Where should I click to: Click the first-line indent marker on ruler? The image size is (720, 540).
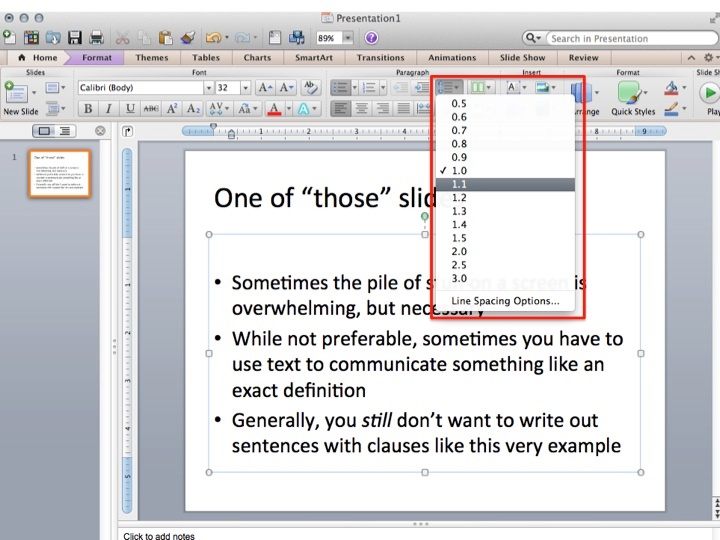pyautogui.click(x=213, y=126)
